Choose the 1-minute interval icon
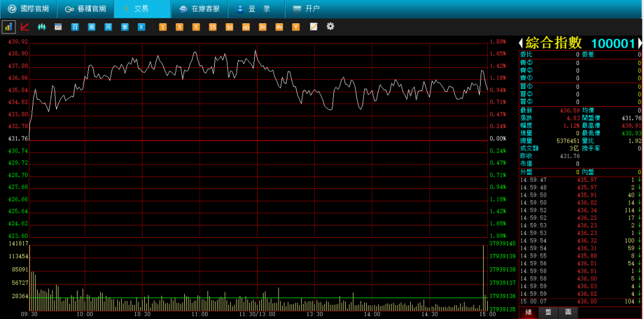 163,27
